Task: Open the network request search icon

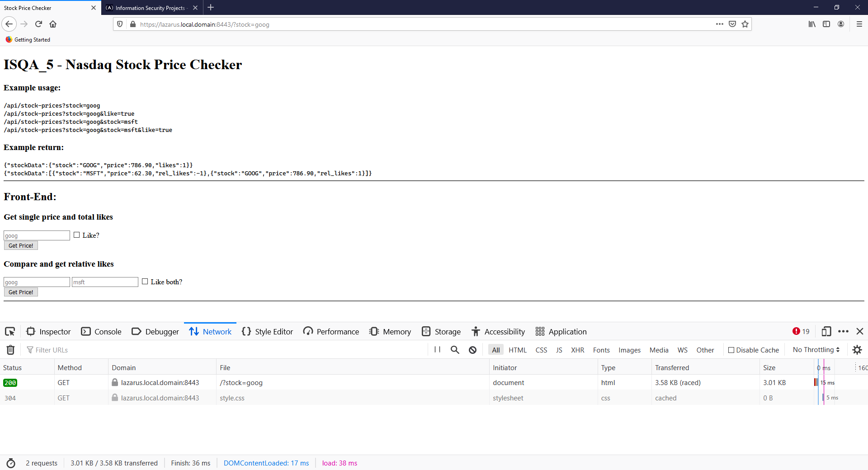Action: pyautogui.click(x=454, y=349)
